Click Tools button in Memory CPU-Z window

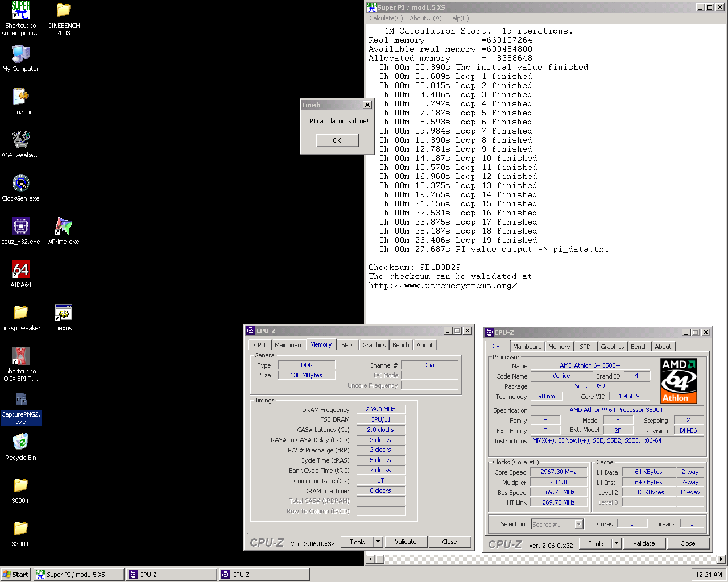pyautogui.click(x=357, y=542)
